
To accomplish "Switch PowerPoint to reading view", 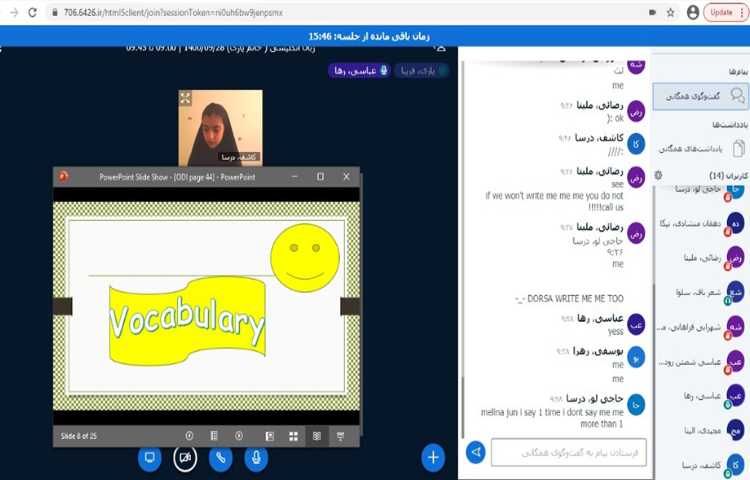I will [317, 436].
